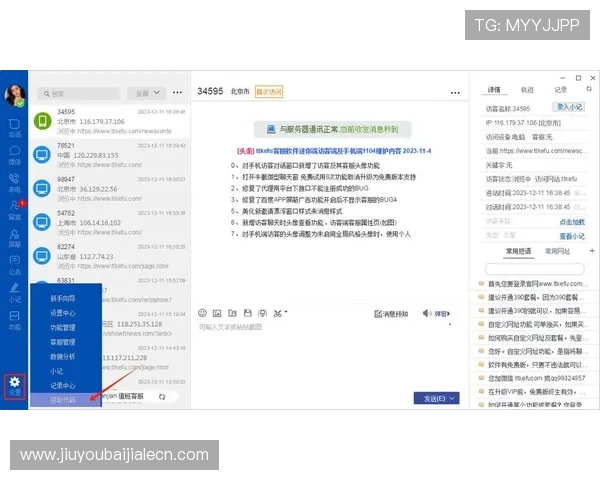This screenshot has height=480, width=600.
Task: Open the scissors tool dropdown arrow
Action: point(286,312)
